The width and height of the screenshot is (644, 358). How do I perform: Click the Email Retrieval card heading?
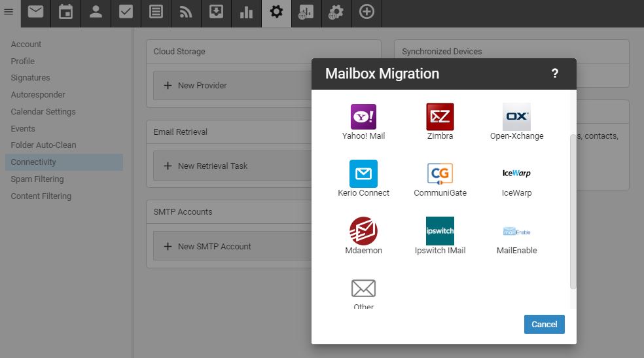coord(180,132)
